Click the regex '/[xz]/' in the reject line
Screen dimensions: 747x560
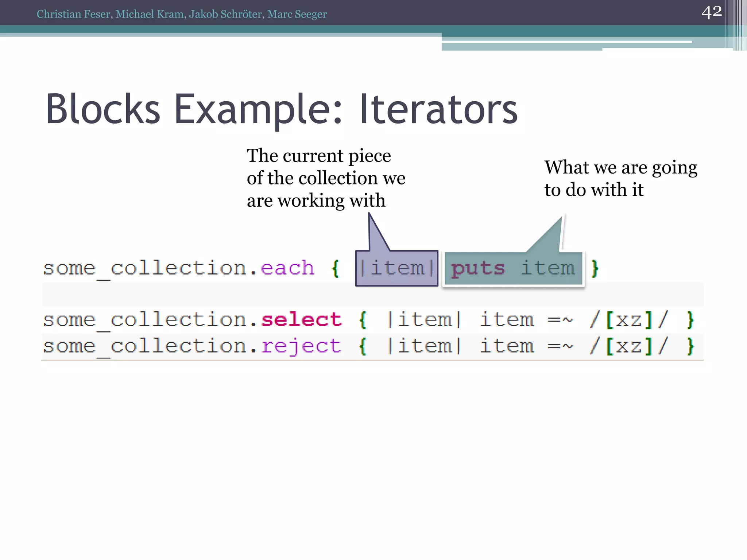[629, 346]
